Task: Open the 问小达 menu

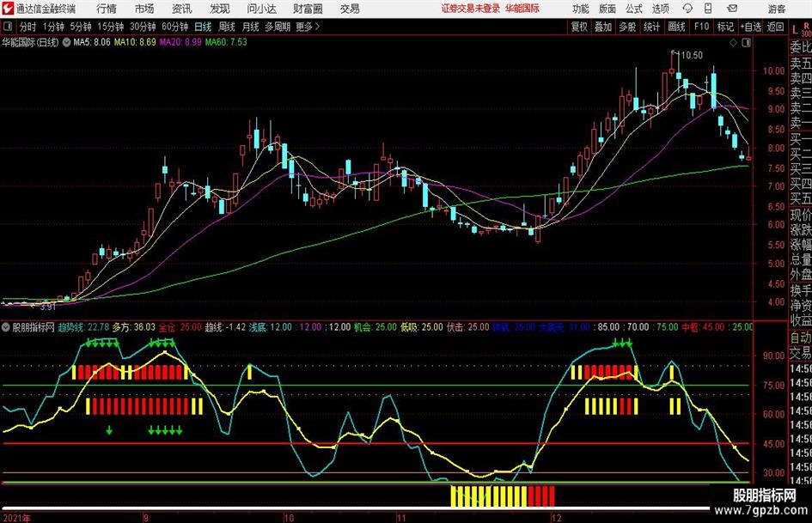Action: (261, 9)
